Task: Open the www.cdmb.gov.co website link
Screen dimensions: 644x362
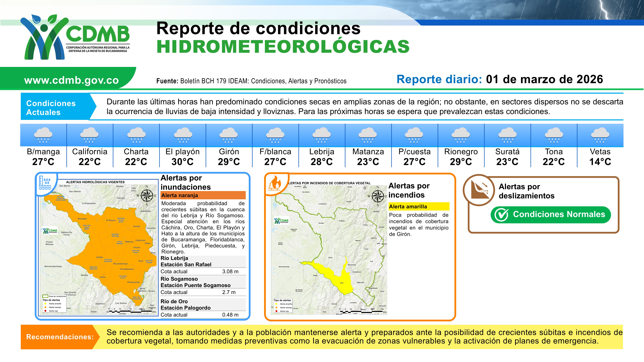Action: tap(71, 80)
